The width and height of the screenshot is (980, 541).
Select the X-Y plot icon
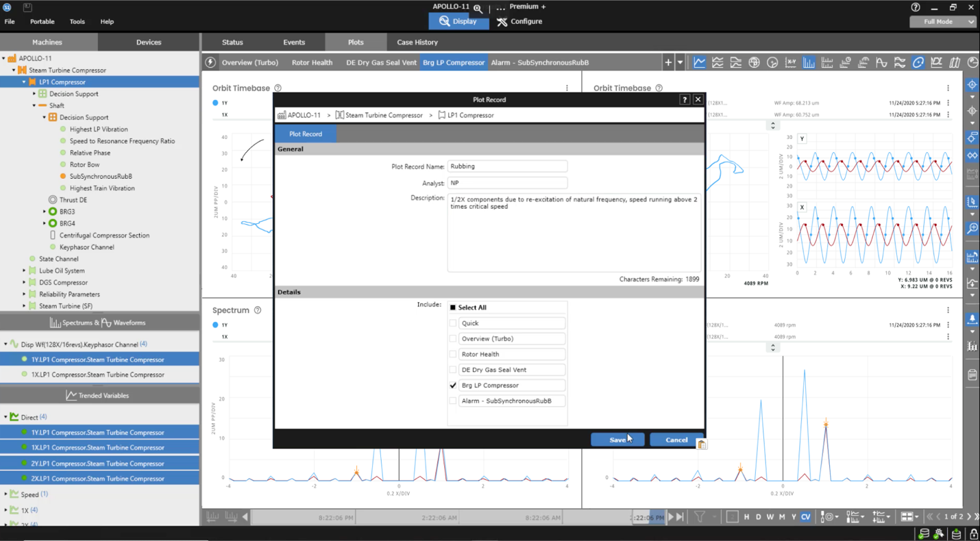click(791, 62)
